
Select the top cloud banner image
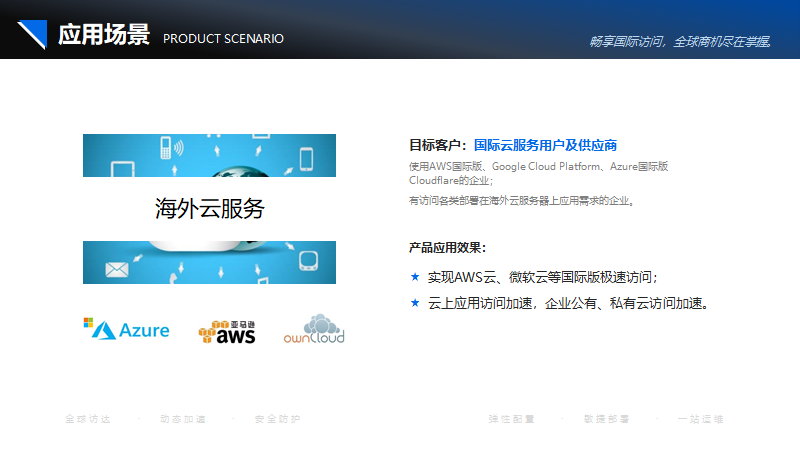click(x=209, y=156)
